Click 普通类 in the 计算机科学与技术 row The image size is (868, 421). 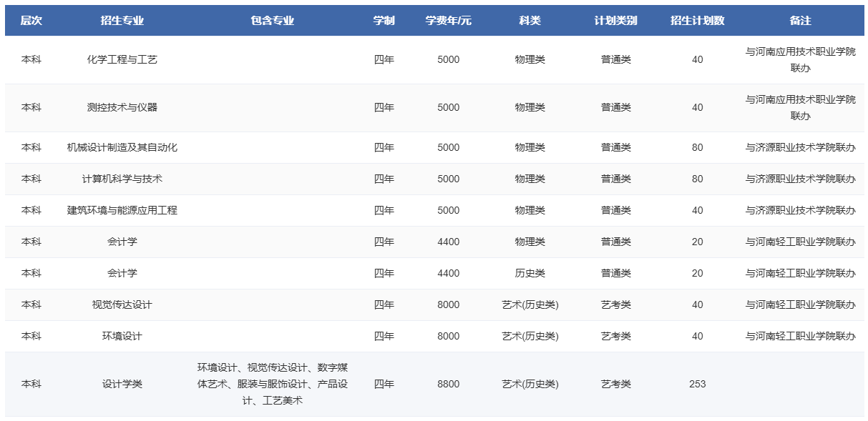[616, 179]
